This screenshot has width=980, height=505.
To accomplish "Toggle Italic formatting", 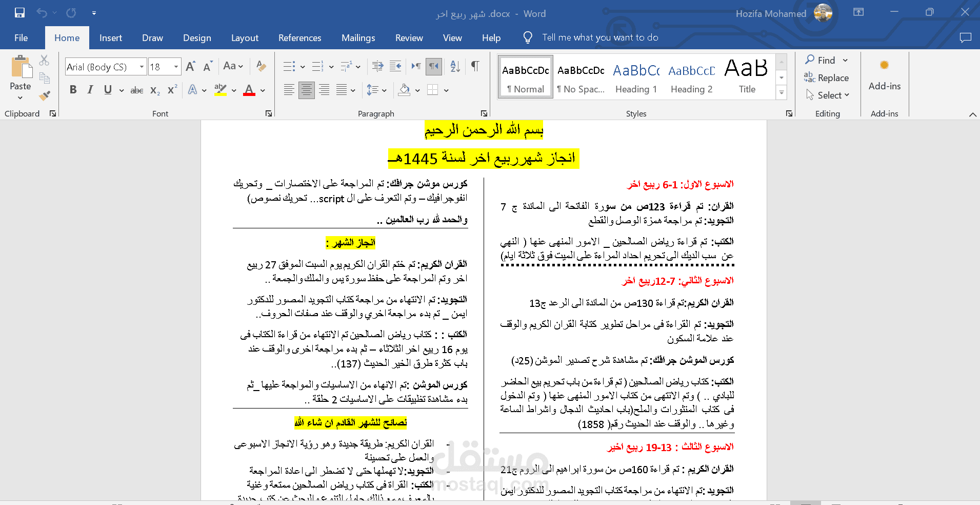I will coord(90,90).
